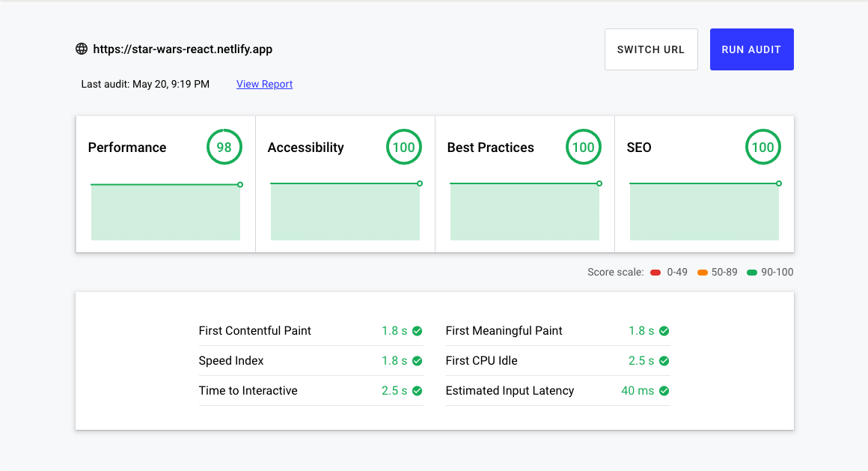Click the orange 50-89 score scale swatch
Image resolution: width=868 pixels, height=471 pixels.
tap(703, 273)
